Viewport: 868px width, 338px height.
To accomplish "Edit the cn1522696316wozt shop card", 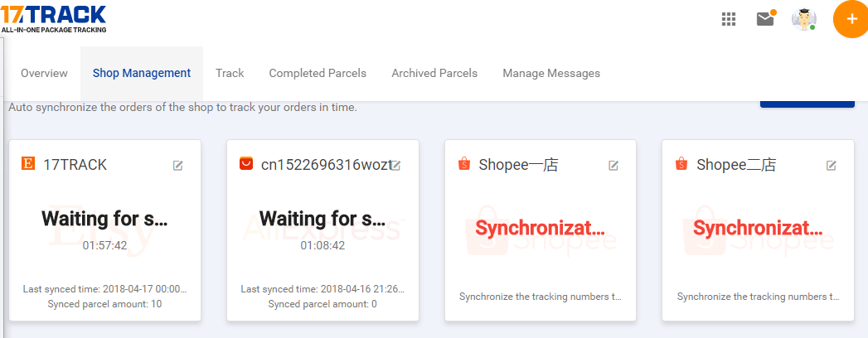I will tap(396, 166).
